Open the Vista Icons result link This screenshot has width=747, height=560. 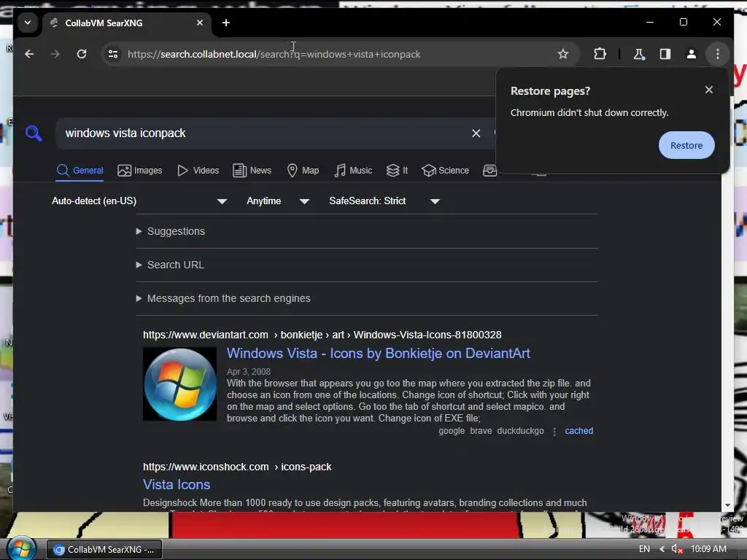point(177,485)
